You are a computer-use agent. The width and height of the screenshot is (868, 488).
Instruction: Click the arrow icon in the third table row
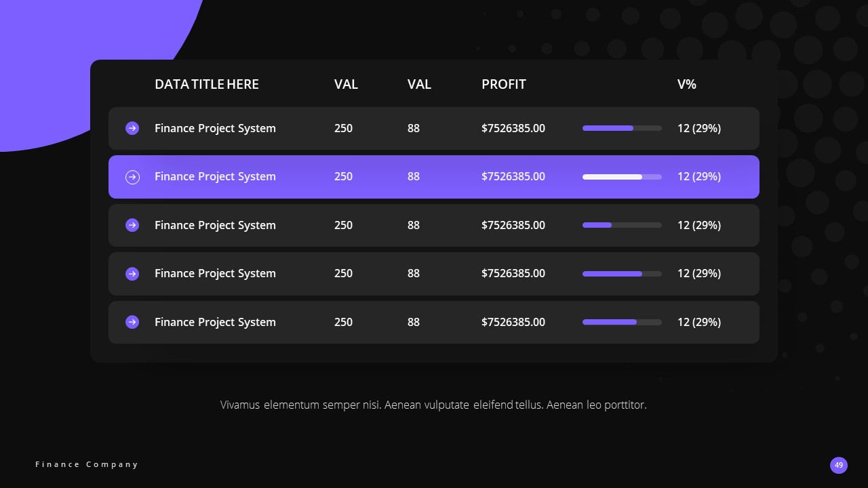click(132, 225)
